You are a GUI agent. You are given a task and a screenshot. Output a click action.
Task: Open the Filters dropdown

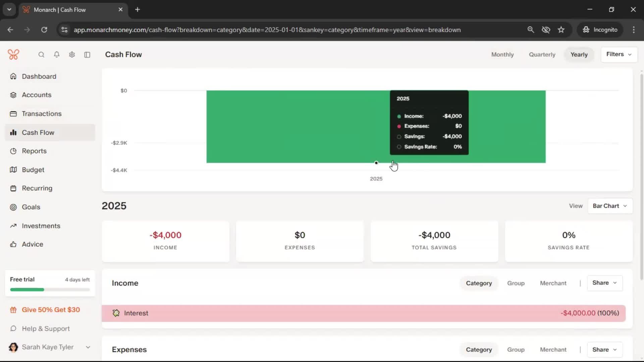click(619, 54)
